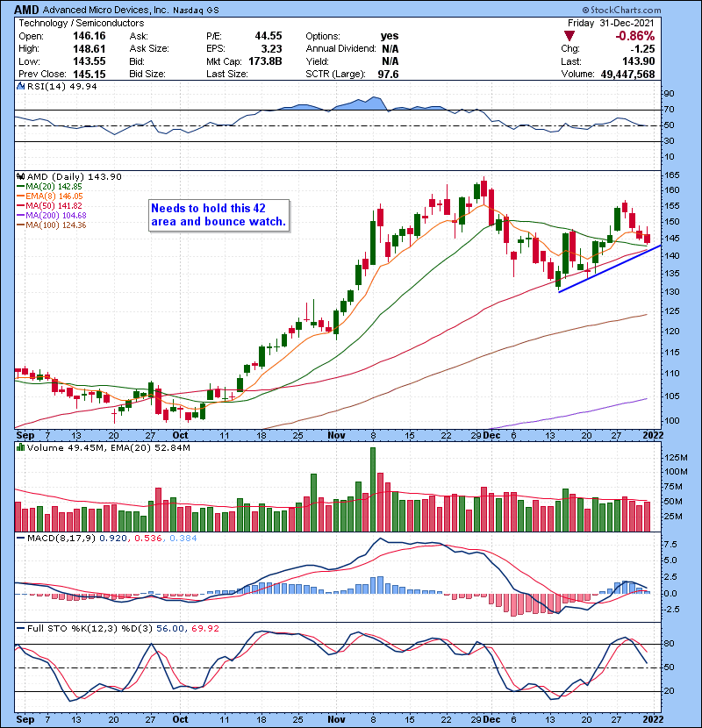Click the blue rising trendline under December candles
Image resolution: width=702 pixels, height=728 pixels.
[x=610, y=268]
